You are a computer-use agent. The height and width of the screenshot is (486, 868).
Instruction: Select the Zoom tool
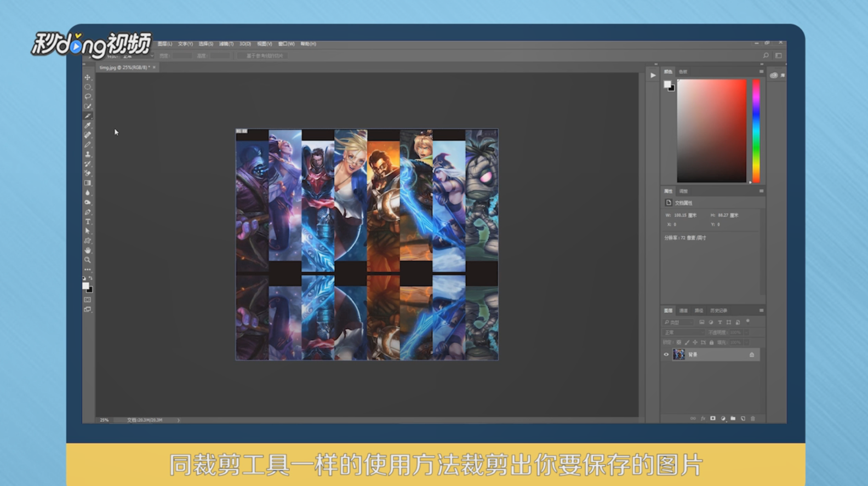tap(88, 260)
